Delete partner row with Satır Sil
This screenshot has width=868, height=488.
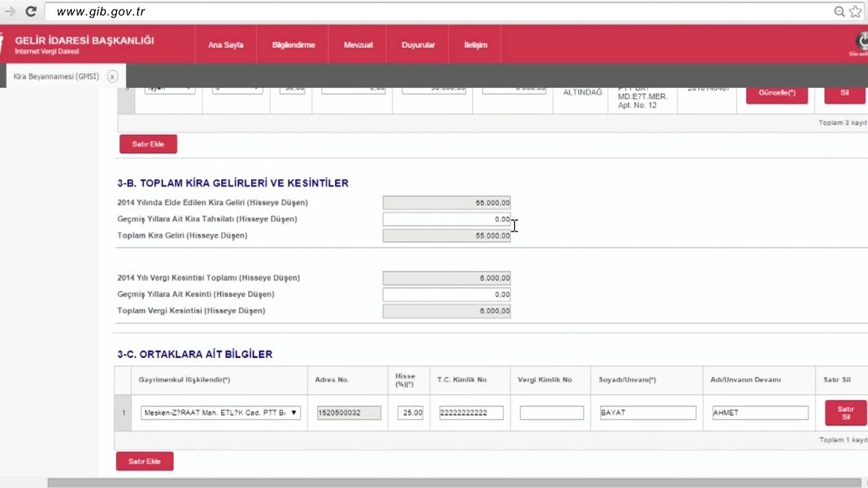(x=845, y=413)
